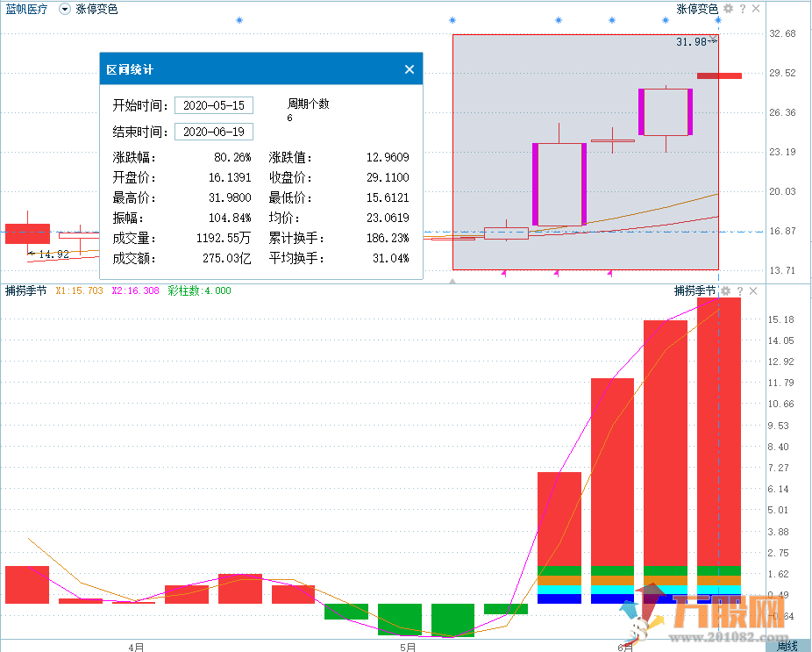Image resolution: width=812 pixels, height=652 pixels.
Task: Click the 结束时间 date field
Action: pos(214,132)
